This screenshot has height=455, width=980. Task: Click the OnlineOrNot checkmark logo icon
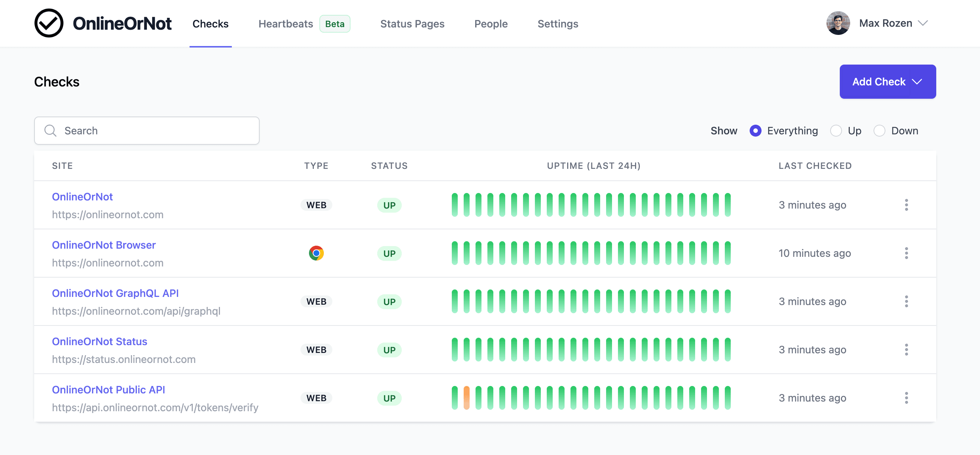pos(49,23)
